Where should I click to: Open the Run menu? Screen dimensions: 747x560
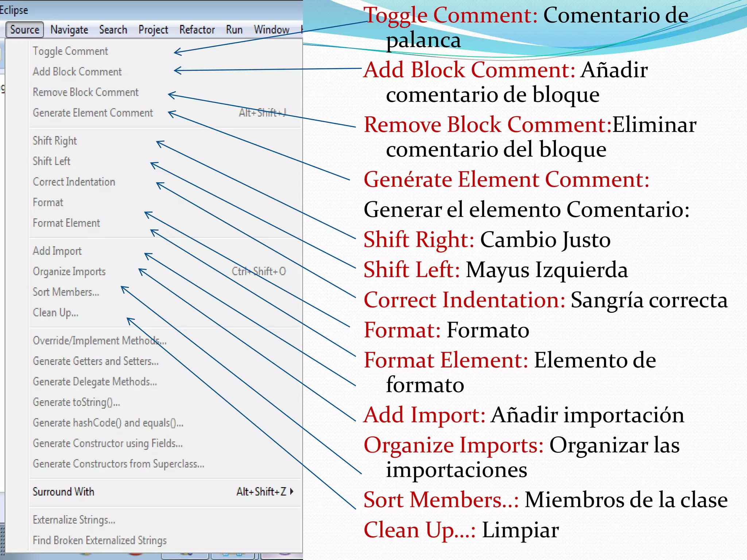coord(234,30)
